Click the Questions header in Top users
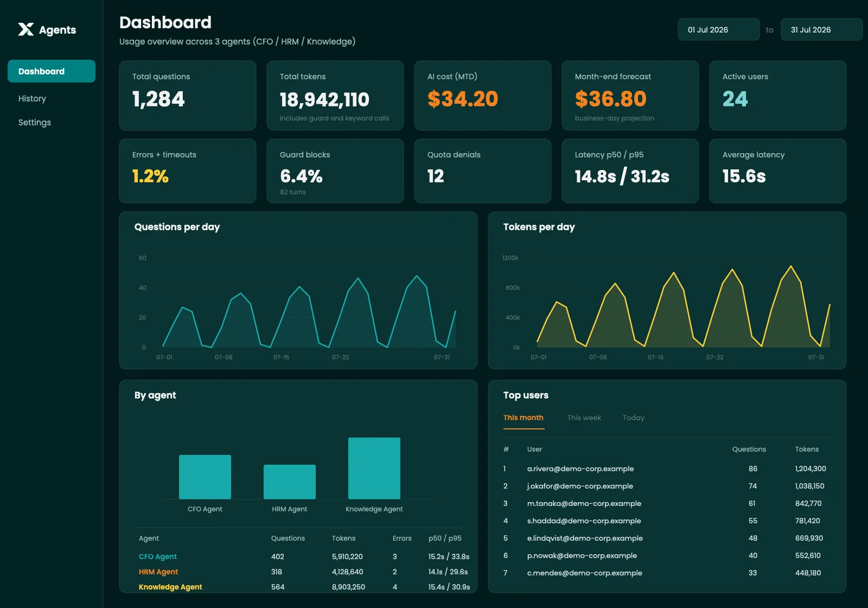The width and height of the screenshot is (868, 608). click(x=749, y=449)
